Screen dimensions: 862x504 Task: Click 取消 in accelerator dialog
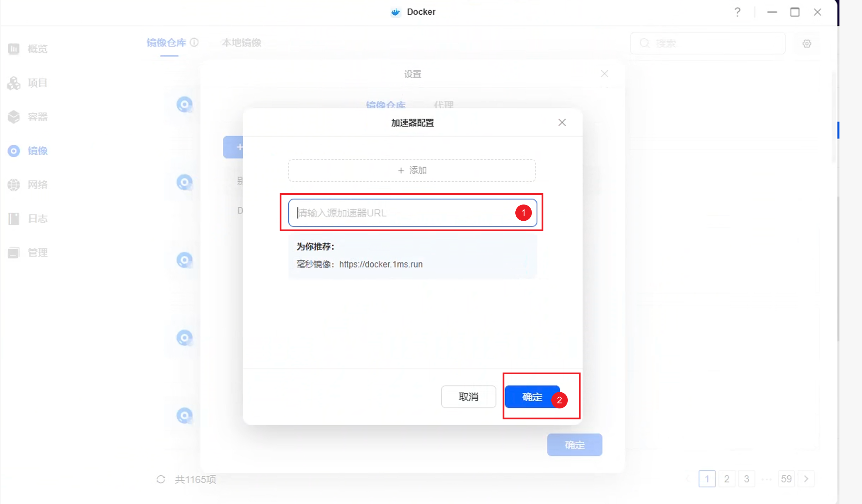click(468, 397)
